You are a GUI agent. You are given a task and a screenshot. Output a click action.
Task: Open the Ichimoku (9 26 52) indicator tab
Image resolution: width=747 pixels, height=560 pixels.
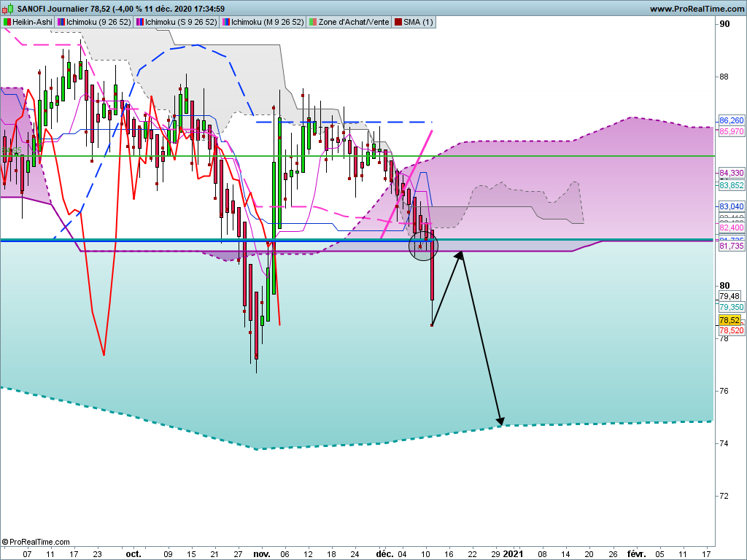pos(94,22)
